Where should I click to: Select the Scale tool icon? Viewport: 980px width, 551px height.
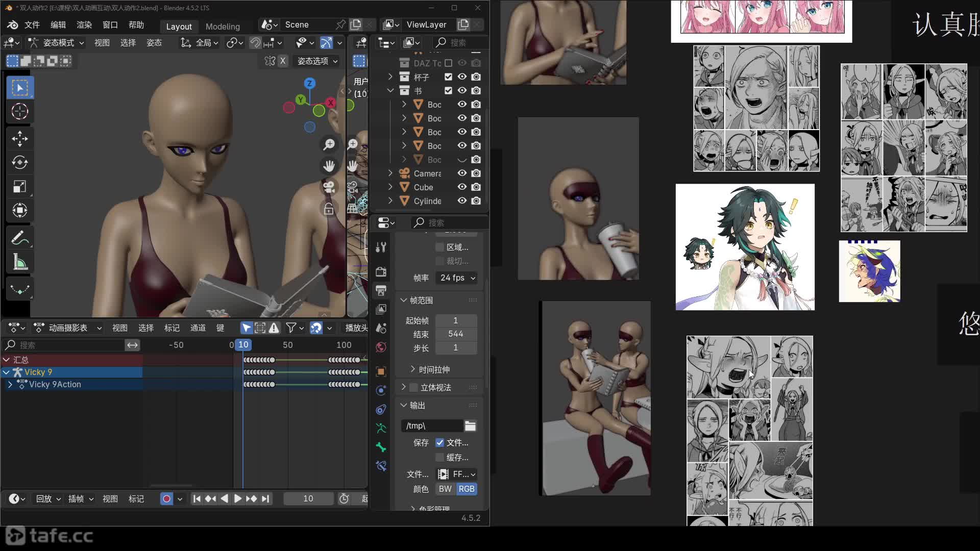point(19,187)
